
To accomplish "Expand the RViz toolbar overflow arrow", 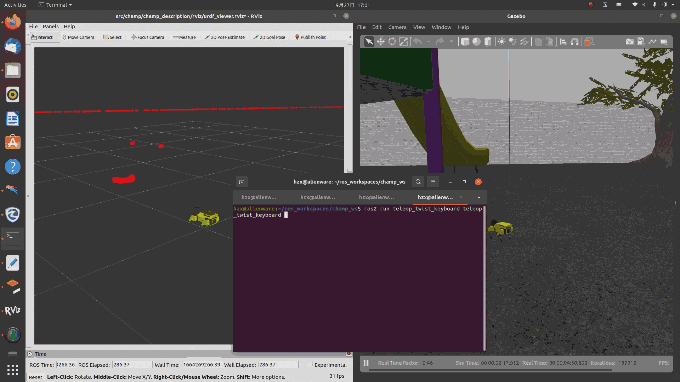I will click(x=350, y=37).
